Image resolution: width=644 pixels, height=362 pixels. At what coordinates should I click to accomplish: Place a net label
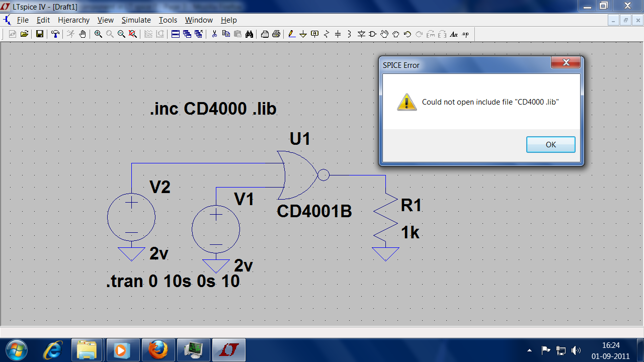click(315, 34)
